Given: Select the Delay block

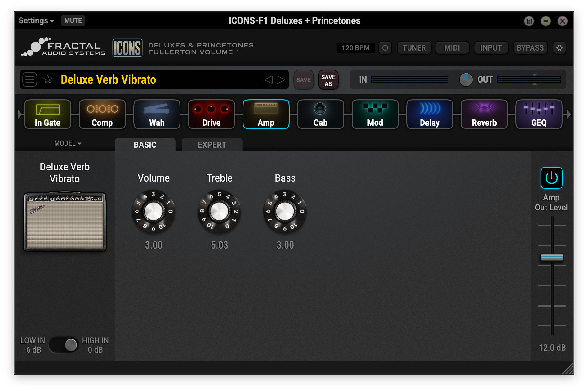Looking at the screenshot, I should (430, 114).
